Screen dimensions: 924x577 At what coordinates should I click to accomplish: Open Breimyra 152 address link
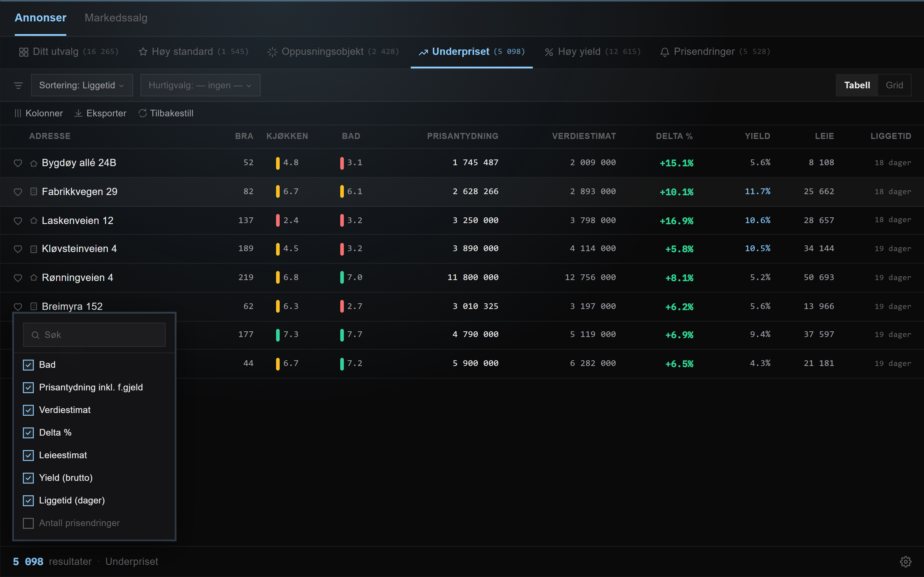coord(72,306)
